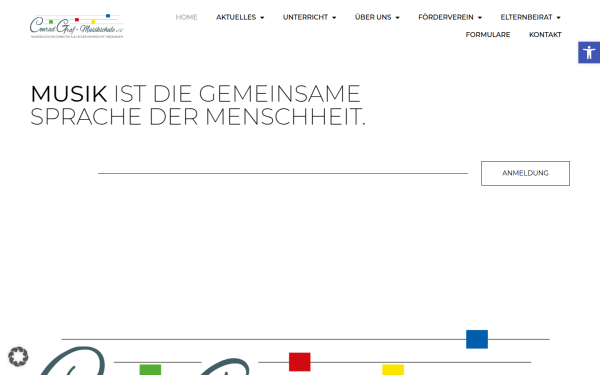
Task: Open the Elternbeirat menu item
Action: [x=527, y=17]
